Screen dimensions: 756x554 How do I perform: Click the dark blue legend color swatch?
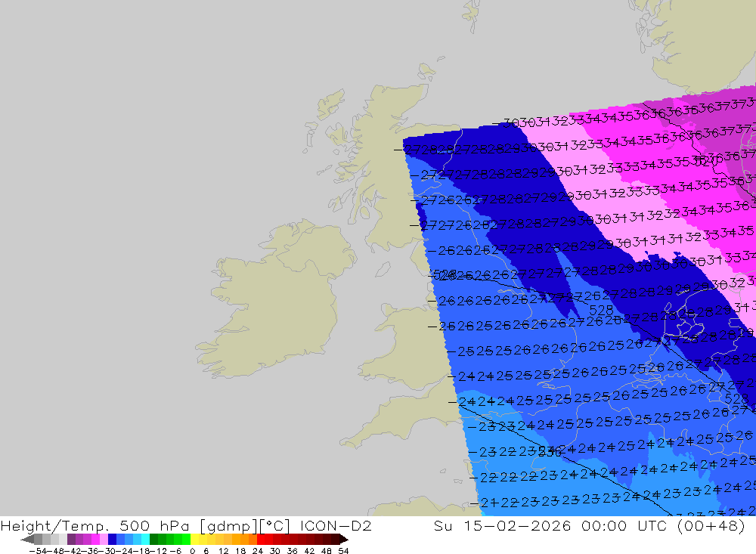[112, 539]
